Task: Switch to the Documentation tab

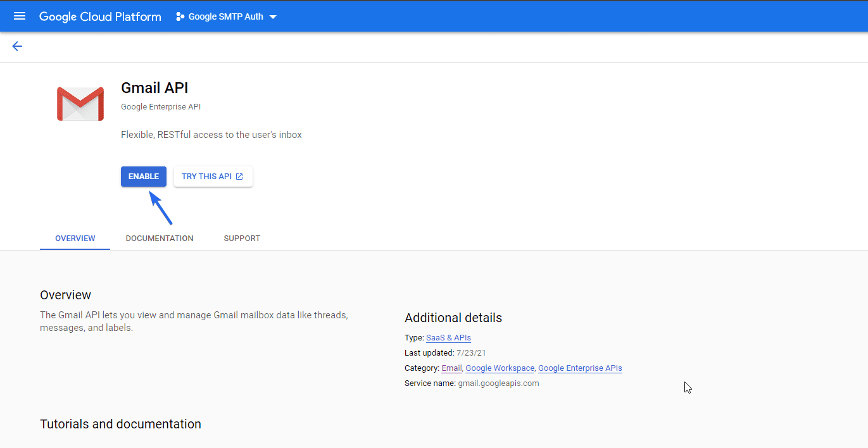Action: click(160, 239)
